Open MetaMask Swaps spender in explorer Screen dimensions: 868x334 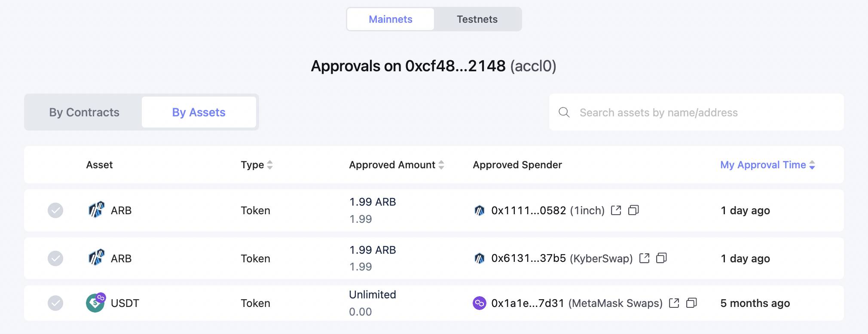point(674,303)
